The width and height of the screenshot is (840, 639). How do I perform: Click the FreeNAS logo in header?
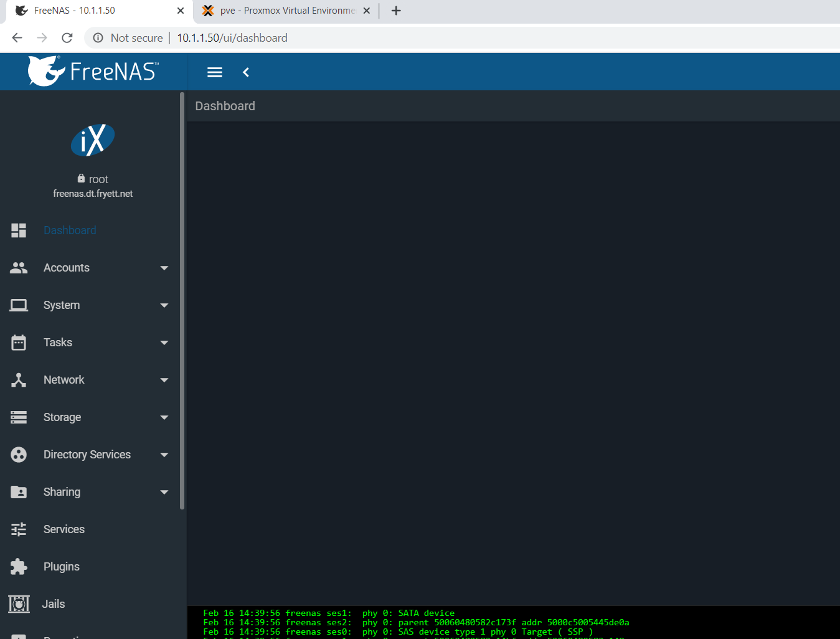coord(93,71)
